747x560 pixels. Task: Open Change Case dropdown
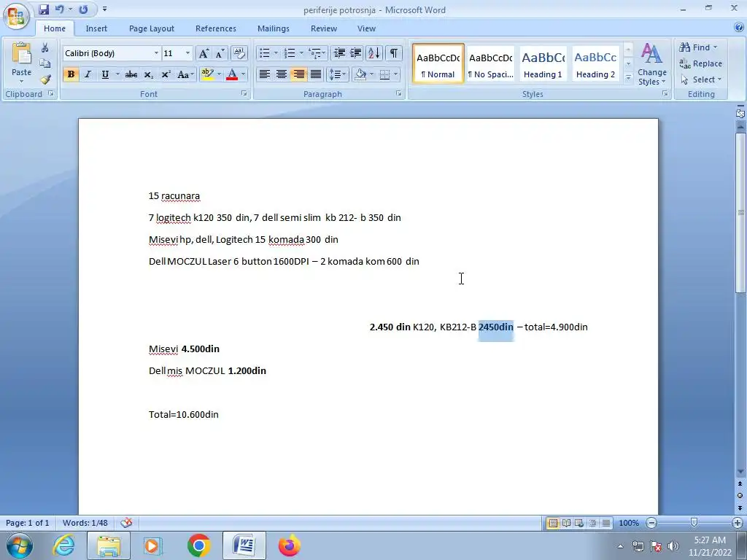pos(185,74)
